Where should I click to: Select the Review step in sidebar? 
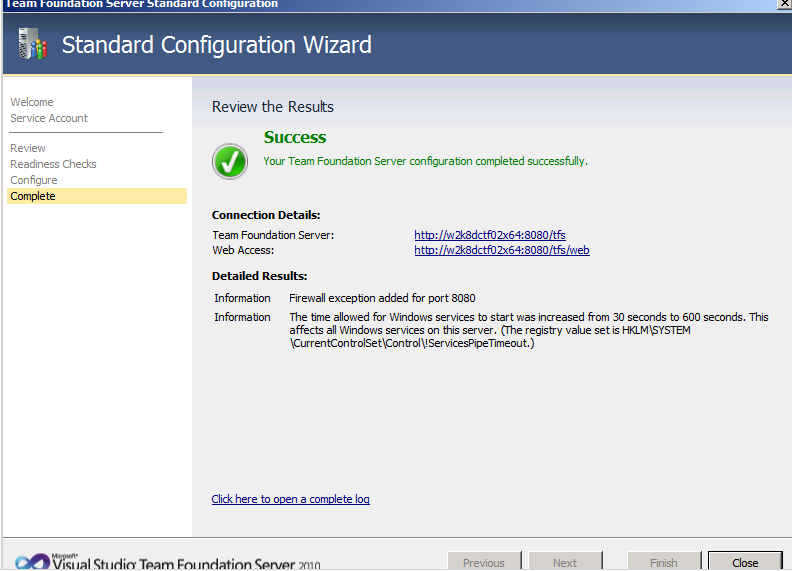coord(28,148)
